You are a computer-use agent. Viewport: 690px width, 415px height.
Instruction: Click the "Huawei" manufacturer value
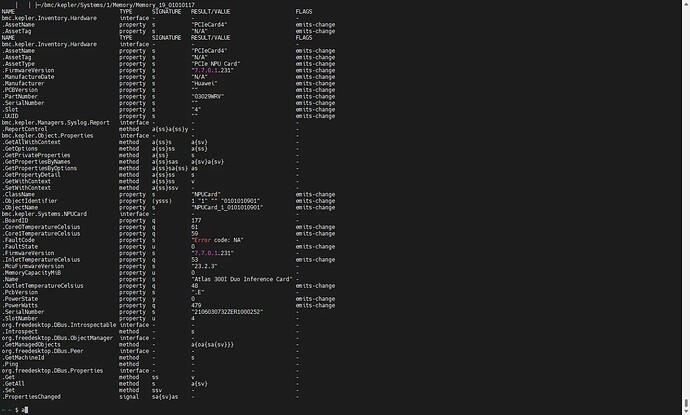[x=207, y=83]
